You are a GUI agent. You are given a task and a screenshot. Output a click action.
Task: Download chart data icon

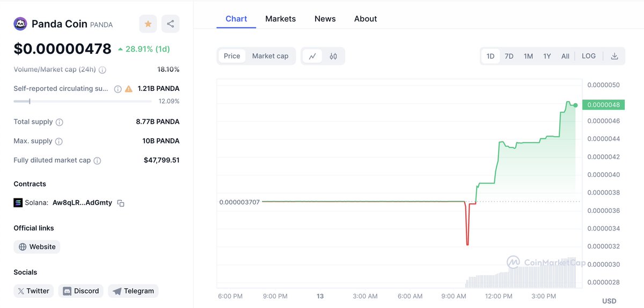[614, 56]
